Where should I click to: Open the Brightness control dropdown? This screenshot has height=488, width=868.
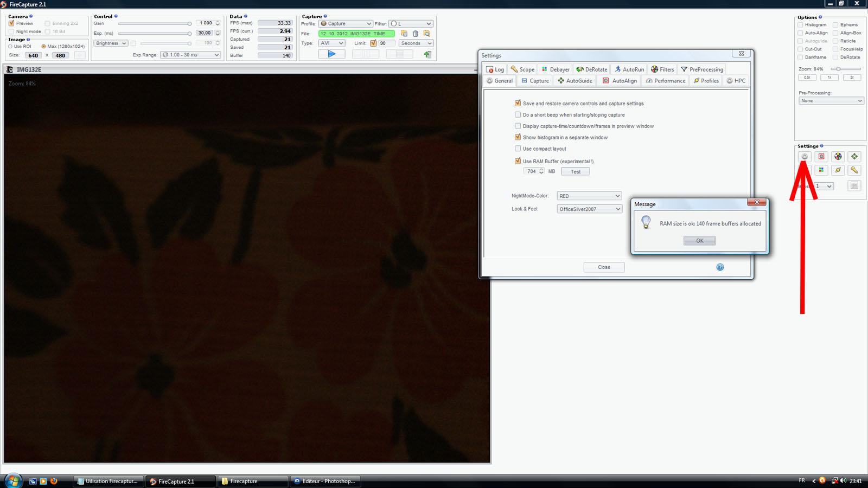111,43
